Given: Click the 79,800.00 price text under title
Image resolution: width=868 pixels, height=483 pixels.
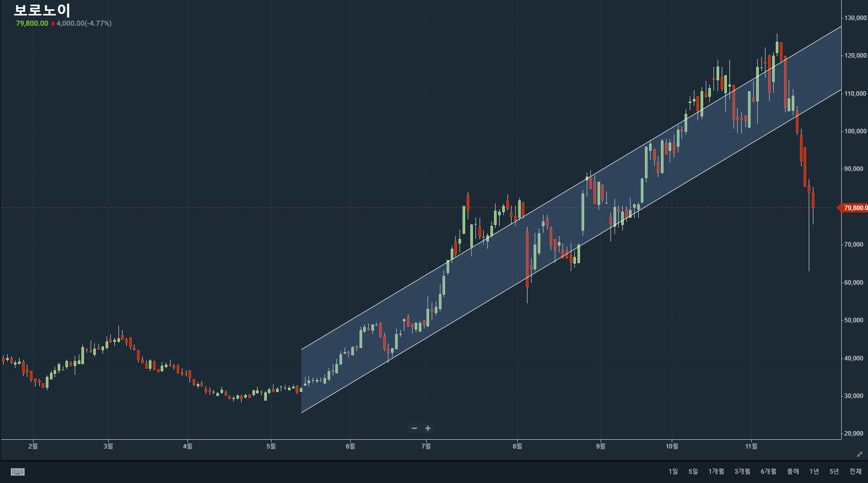Looking at the screenshot, I should pyautogui.click(x=32, y=23).
